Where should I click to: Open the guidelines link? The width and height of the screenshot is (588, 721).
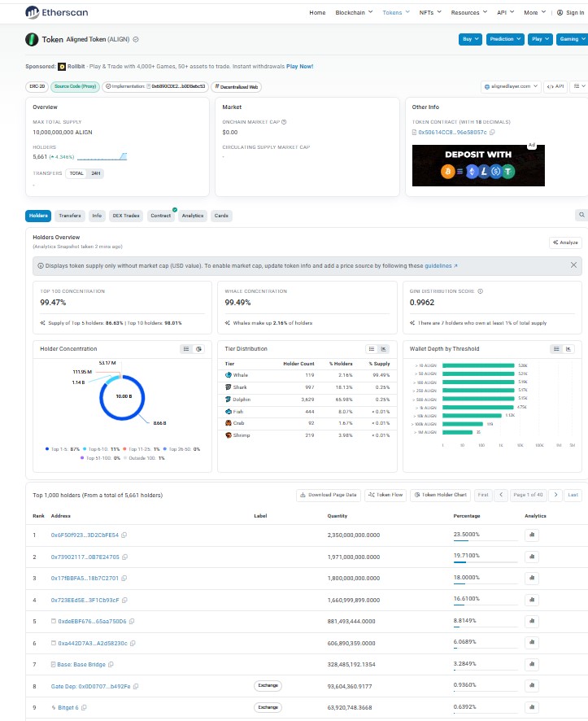(441, 266)
